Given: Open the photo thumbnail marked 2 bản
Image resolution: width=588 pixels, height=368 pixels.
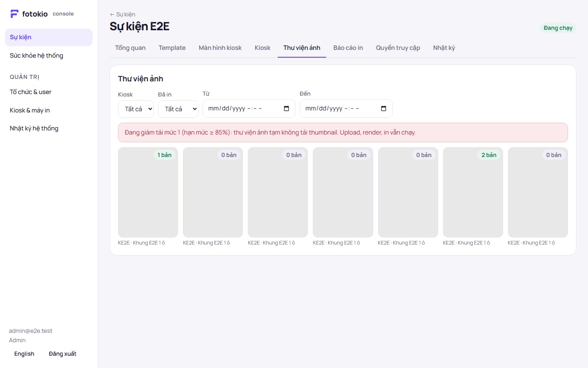Looking at the screenshot, I should [473, 192].
